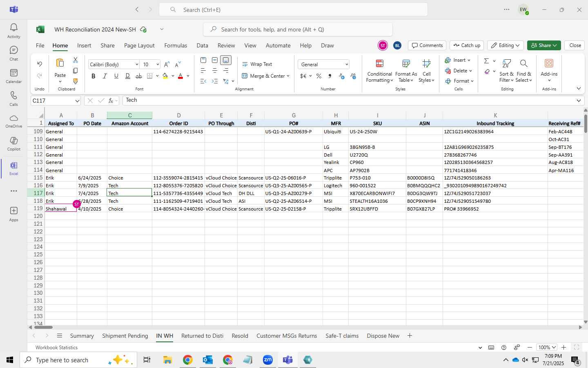Click the Cut scissors icon

(76, 60)
